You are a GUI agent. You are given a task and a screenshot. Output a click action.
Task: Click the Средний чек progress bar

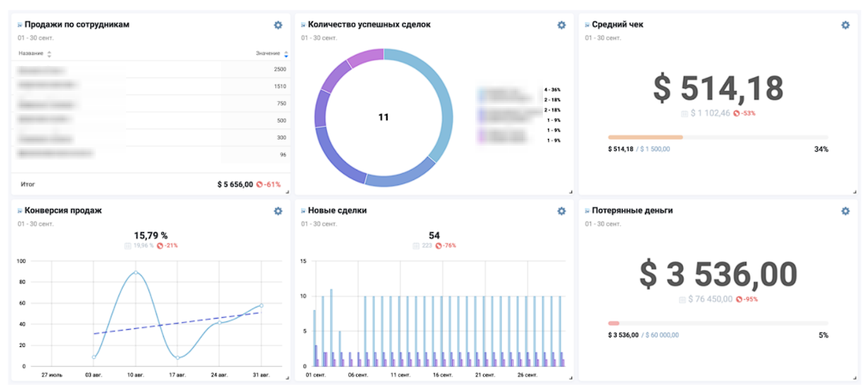pyautogui.click(x=718, y=137)
